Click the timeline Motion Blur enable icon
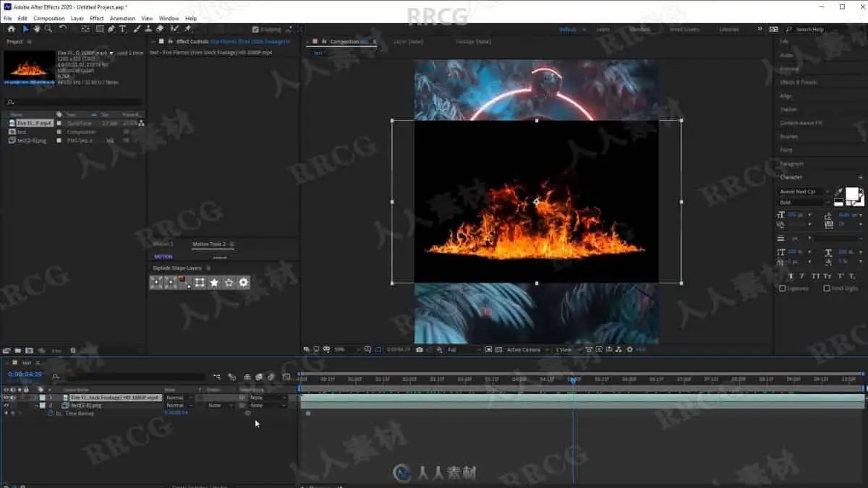 coord(271,377)
